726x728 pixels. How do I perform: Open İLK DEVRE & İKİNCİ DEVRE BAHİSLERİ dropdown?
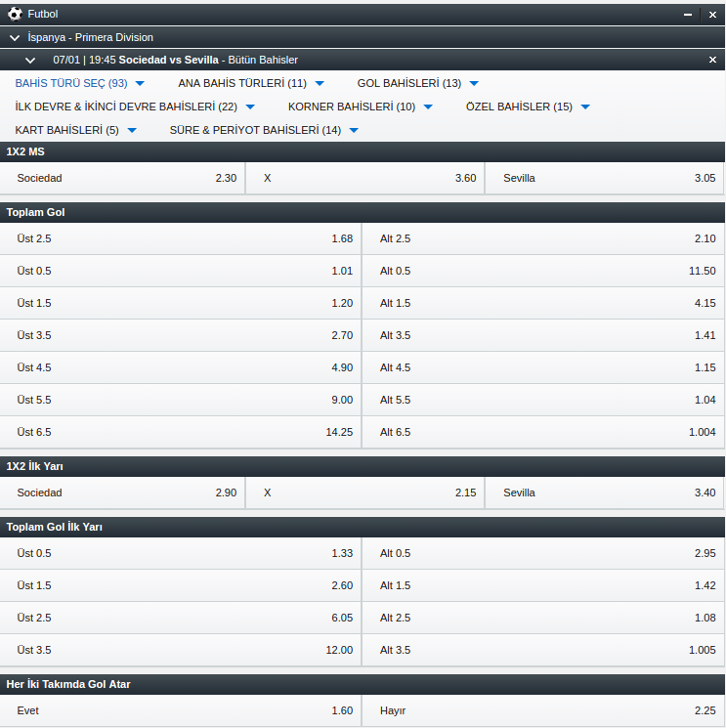point(135,107)
